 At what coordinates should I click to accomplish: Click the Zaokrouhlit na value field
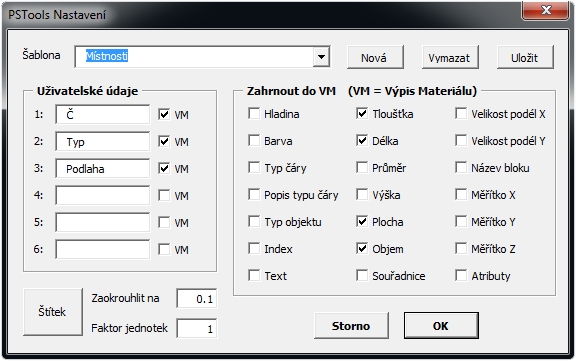[x=197, y=299]
